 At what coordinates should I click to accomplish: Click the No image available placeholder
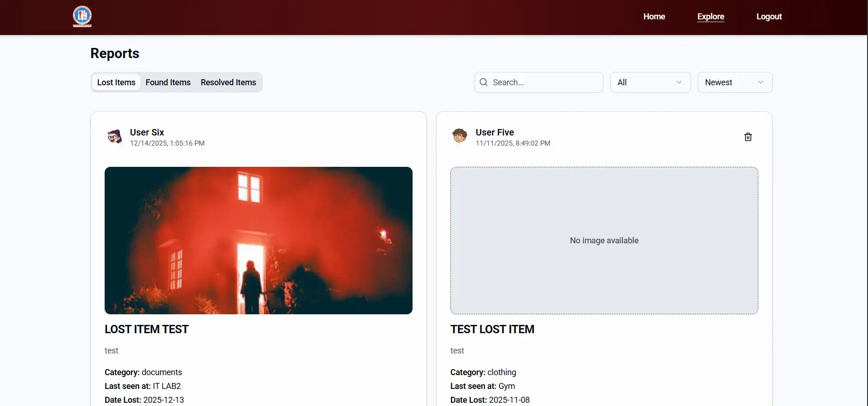604,240
